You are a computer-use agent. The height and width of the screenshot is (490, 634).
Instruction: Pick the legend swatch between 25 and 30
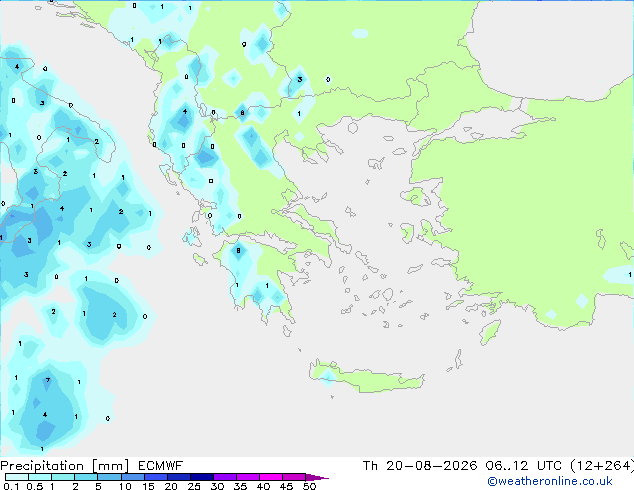pos(201,477)
